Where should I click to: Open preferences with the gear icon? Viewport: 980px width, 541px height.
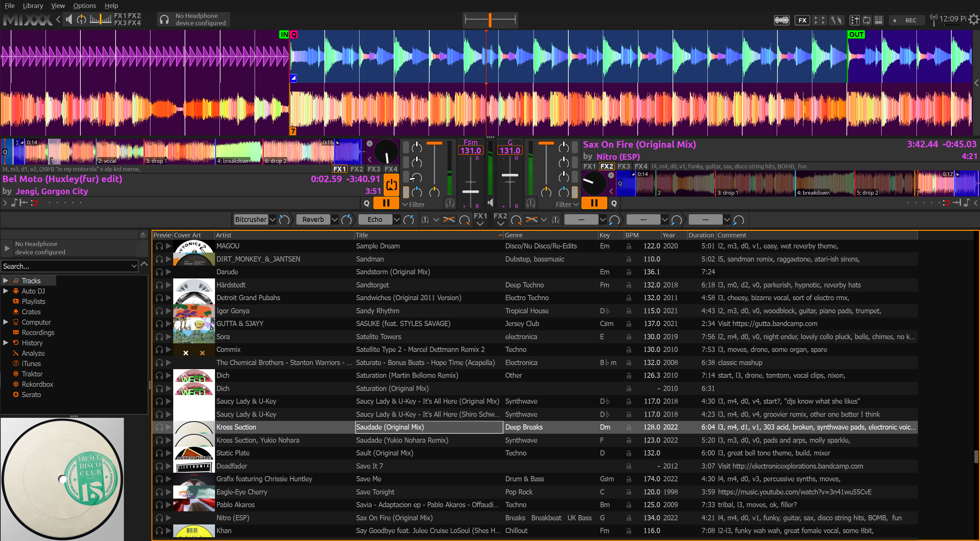973,19
